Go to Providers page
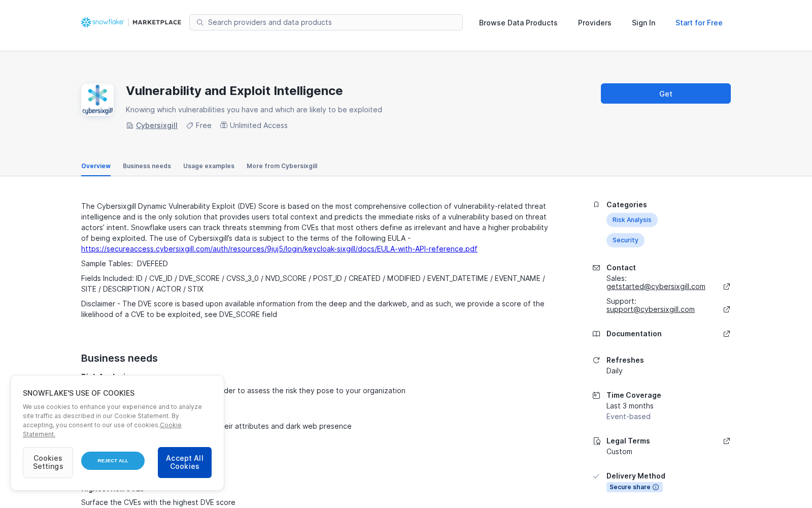The width and height of the screenshot is (812, 508). pyautogui.click(x=595, y=23)
